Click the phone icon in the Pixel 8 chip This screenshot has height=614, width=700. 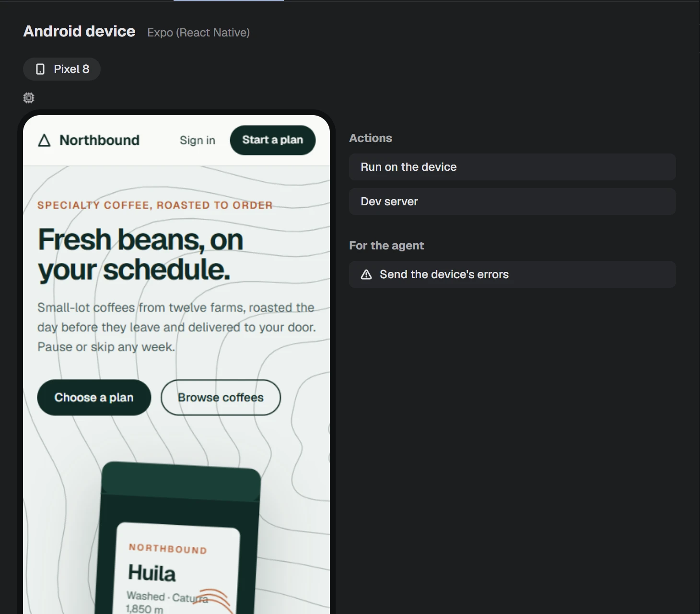40,69
